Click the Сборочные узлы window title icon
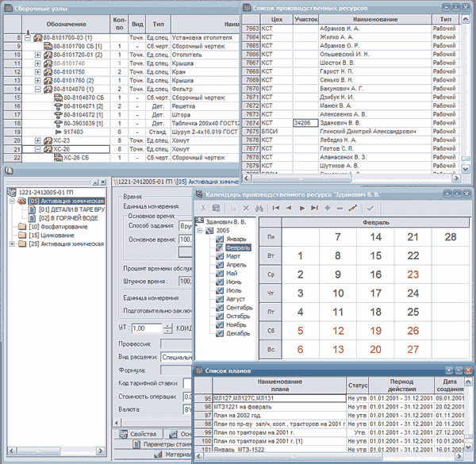Screen dimensions: 476x464 click(9, 9)
